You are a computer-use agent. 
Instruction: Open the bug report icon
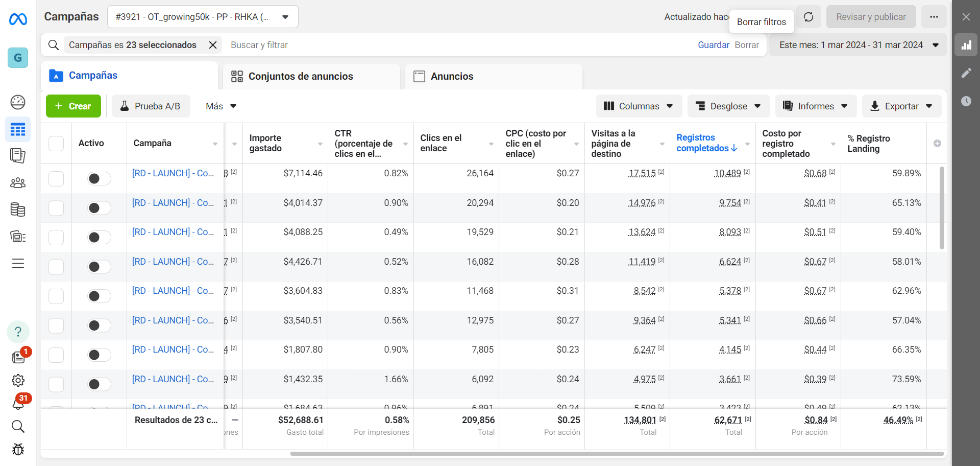(18, 450)
